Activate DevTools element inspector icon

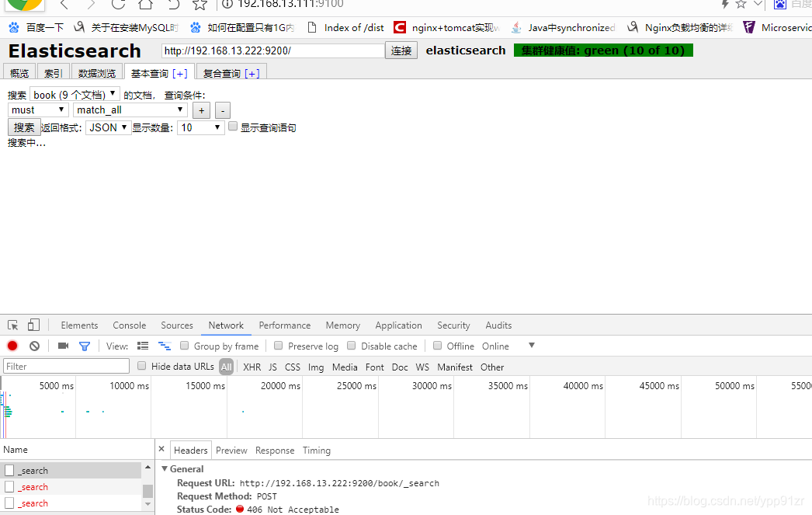coord(13,325)
